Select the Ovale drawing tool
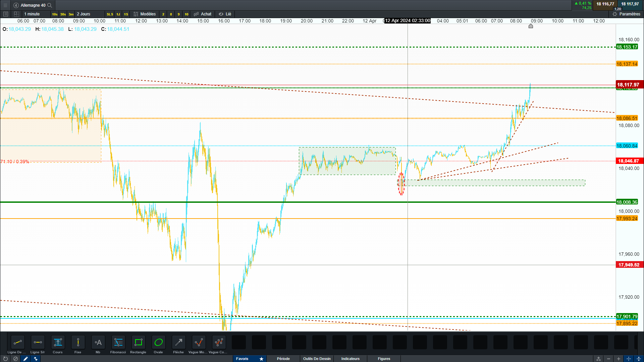This screenshot has height=362, width=644. click(158, 343)
